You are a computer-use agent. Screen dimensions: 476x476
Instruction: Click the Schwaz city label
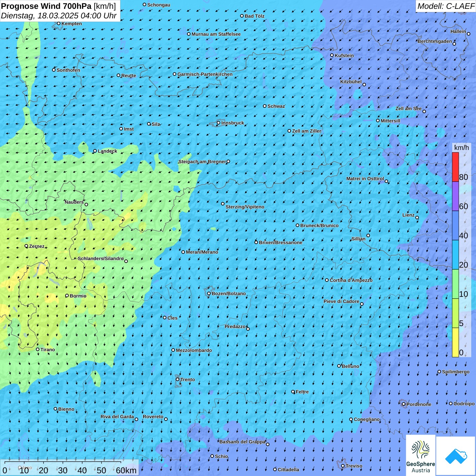[276, 106]
